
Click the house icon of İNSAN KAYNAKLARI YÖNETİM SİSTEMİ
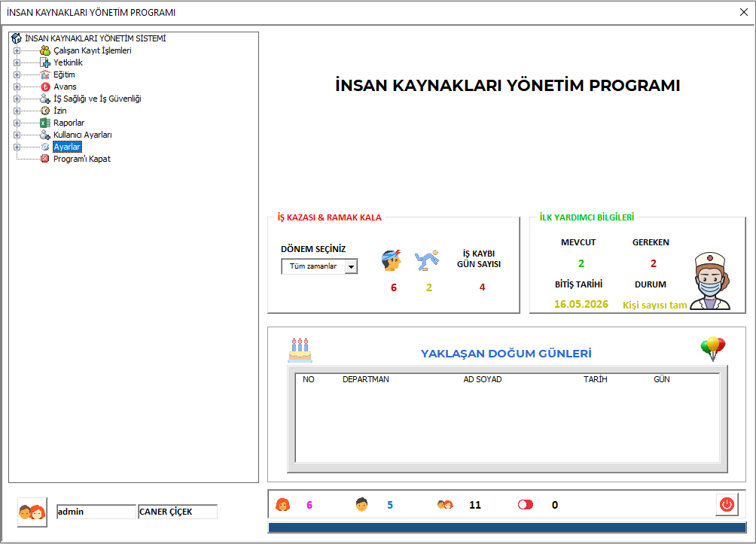(17, 38)
